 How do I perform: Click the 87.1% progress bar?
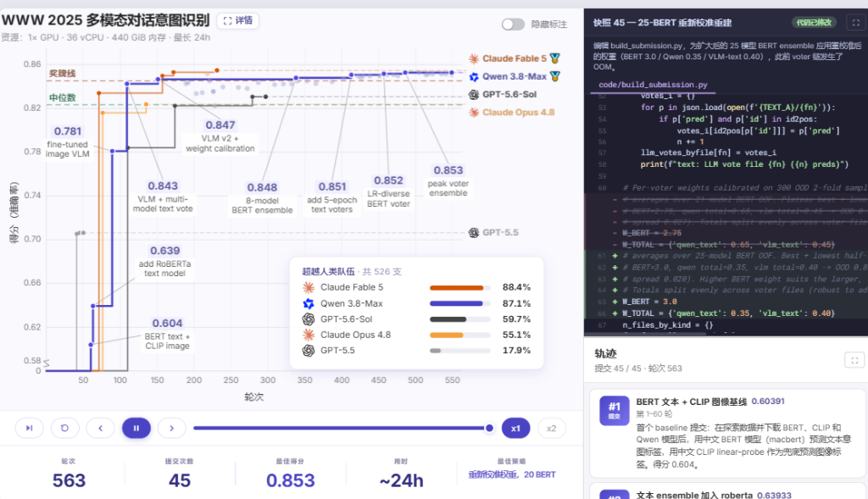(x=460, y=303)
